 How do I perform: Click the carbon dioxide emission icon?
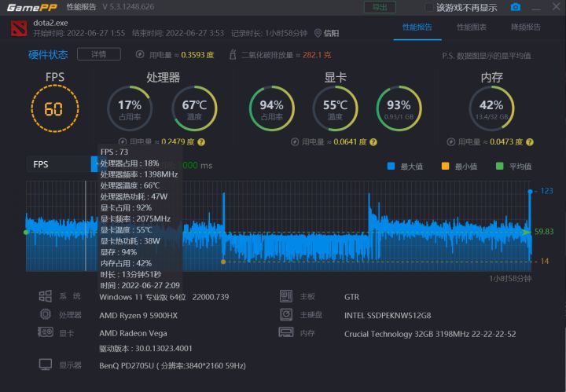pos(233,54)
